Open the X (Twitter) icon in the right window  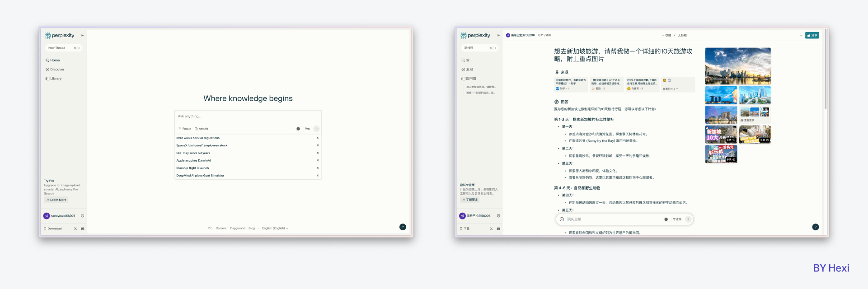tap(492, 228)
